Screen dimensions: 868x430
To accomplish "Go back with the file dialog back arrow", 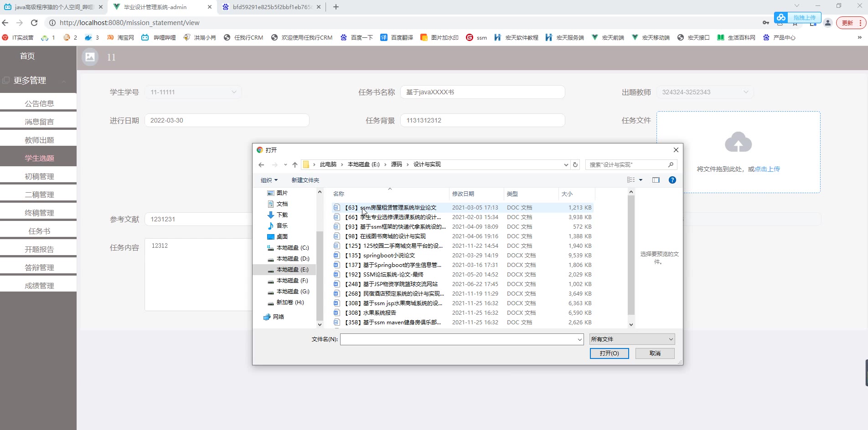I will click(x=261, y=164).
